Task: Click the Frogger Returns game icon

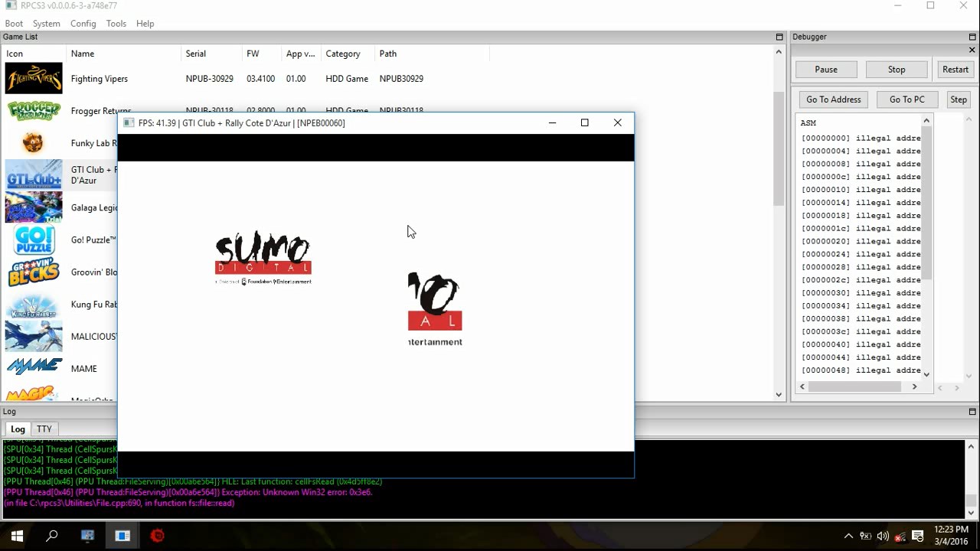Action: (x=34, y=111)
